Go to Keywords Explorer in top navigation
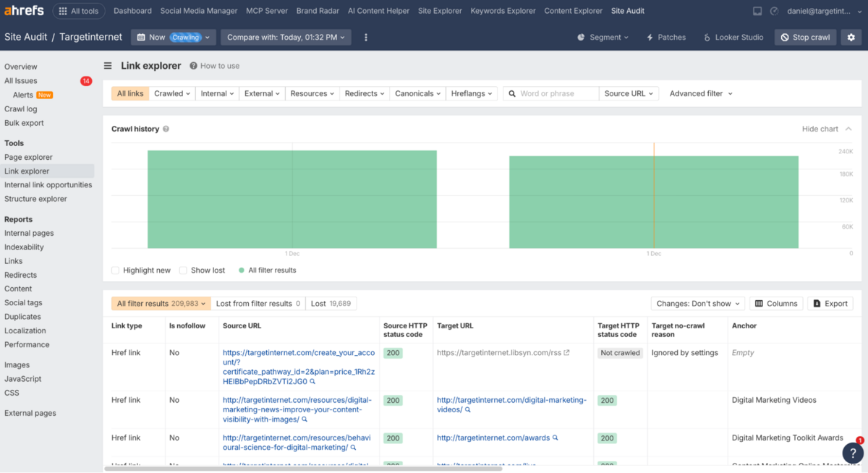This screenshot has height=473, width=868. pyautogui.click(x=503, y=11)
